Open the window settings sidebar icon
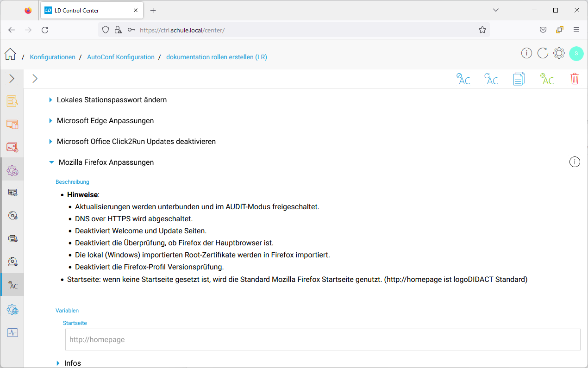Viewport: 588px width, 368px height. pyautogui.click(x=13, y=193)
